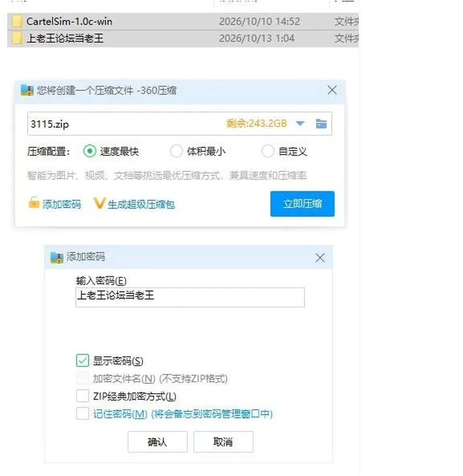Click the 剩余:243.2GB free space label
Image resolution: width=463 pixels, height=476 pixels.
pyautogui.click(x=257, y=123)
